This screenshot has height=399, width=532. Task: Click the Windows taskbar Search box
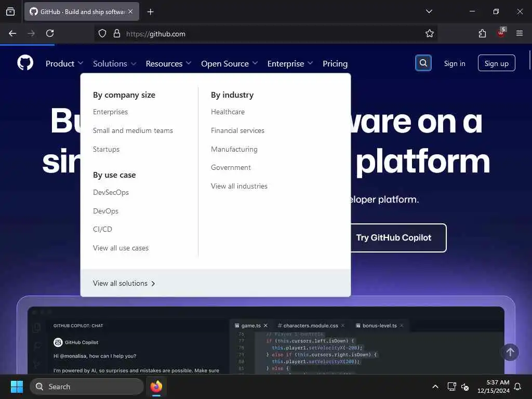pos(87,387)
